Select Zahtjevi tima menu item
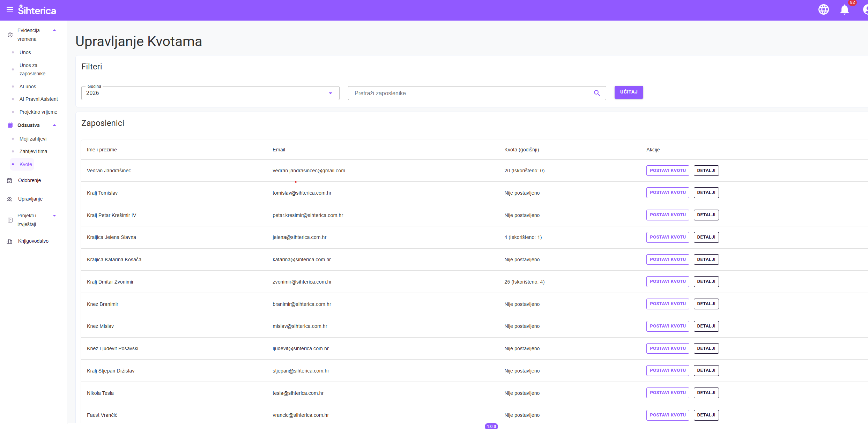The width and height of the screenshot is (868, 429). tap(33, 151)
